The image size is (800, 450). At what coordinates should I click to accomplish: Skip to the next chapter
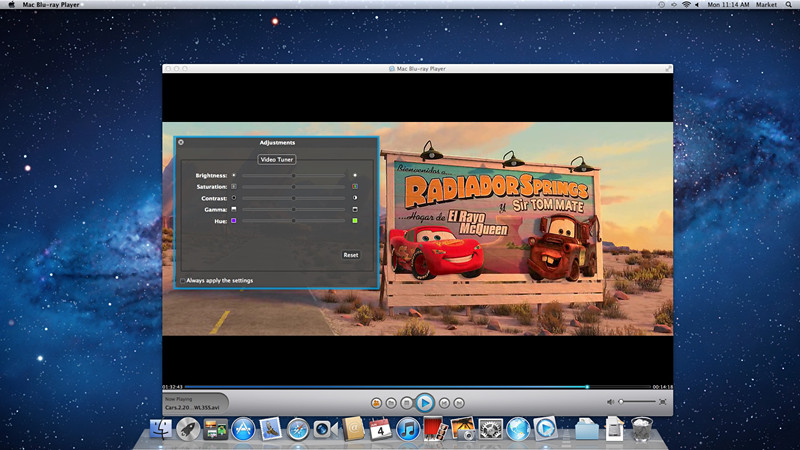tap(458, 402)
